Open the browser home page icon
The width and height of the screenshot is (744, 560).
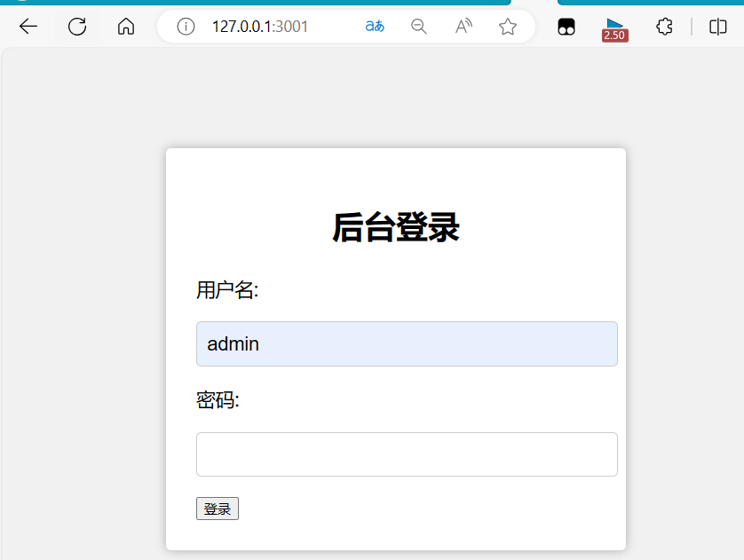point(126,27)
